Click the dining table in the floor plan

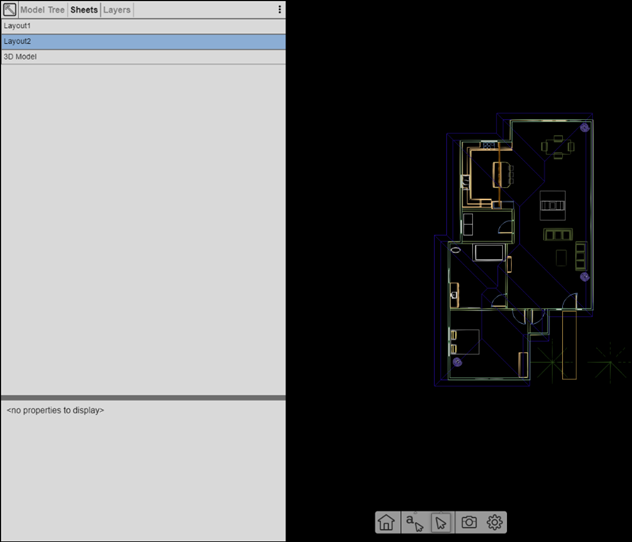click(x=558, y=147)
